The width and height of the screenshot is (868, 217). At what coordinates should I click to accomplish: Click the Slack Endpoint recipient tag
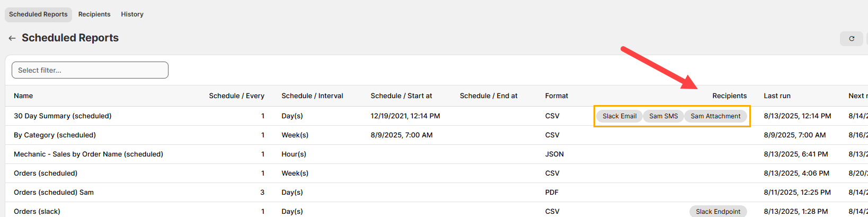[718, 211]
